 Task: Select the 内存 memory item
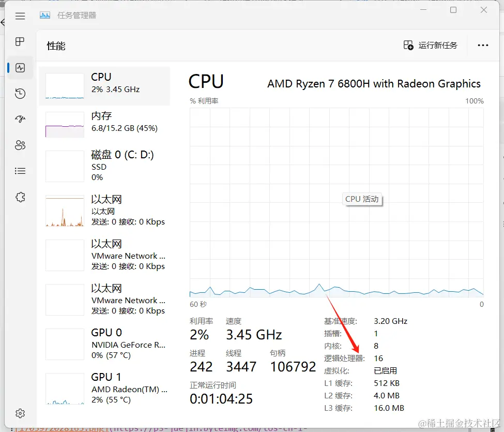[104, 124]
